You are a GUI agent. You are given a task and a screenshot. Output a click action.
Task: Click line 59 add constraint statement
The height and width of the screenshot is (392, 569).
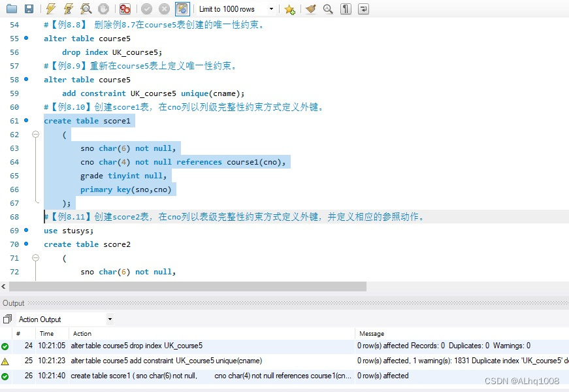pyautogui.click(x=153, y=93)
